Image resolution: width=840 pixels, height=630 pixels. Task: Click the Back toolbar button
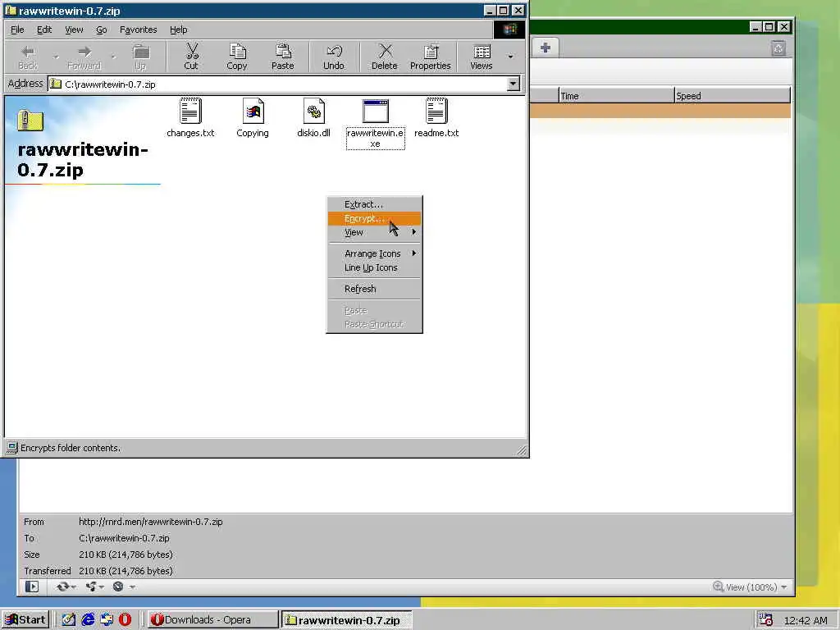pos(28,57)
